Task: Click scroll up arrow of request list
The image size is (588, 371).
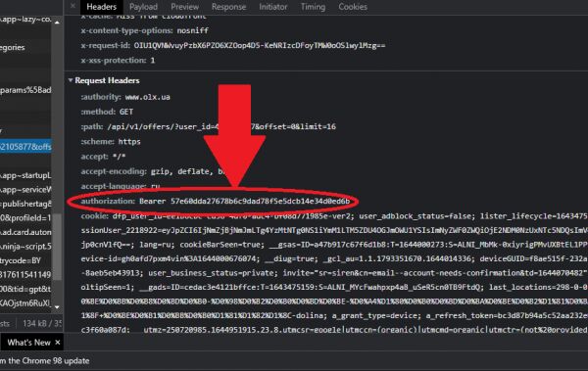Action: pyautogui.click(x=57, y=23)
